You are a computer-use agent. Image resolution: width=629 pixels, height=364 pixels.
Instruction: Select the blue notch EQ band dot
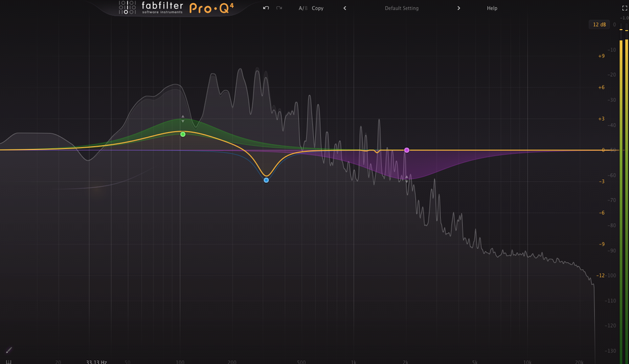[x=266, y=180]
